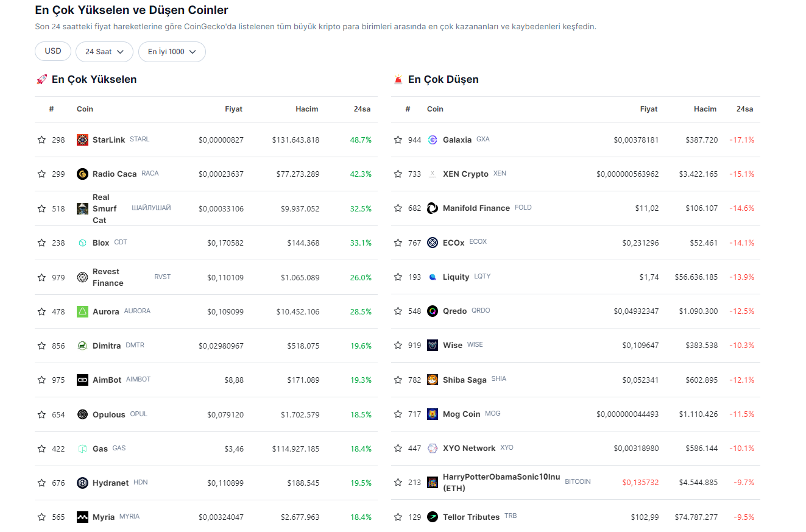The height and width of the screenshot is (532, 806).
Task: Click the Manifold Finance logo icon
Action: tap(433, 208)
